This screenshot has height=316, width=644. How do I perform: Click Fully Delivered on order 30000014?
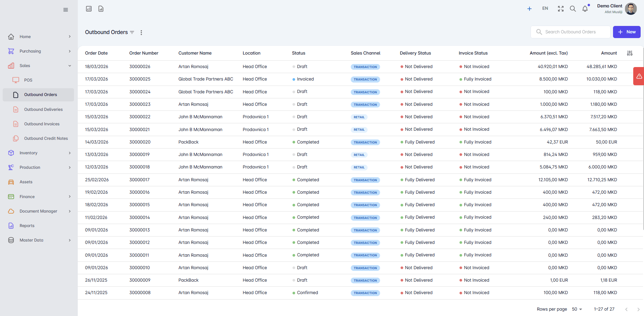420,217
